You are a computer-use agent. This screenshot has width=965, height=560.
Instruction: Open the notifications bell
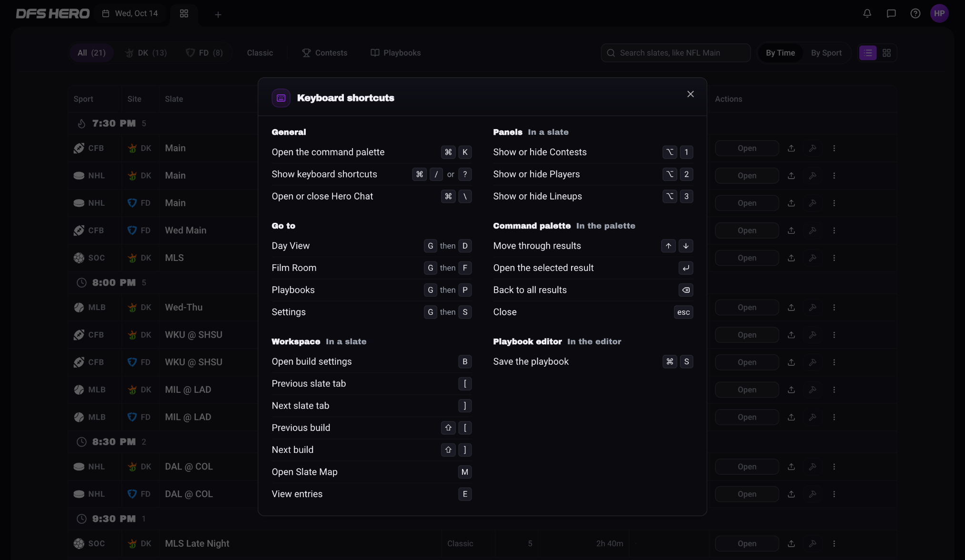pos(867,13)
